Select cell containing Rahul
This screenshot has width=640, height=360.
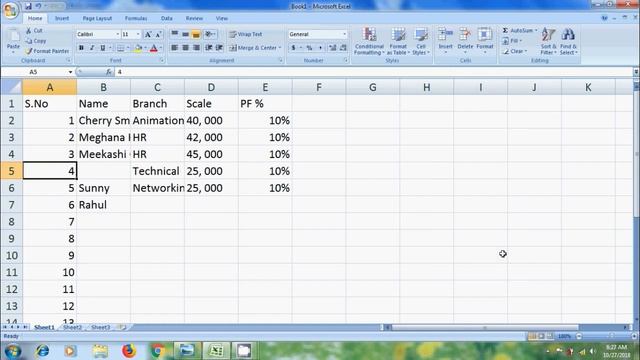tap(104, 205)
